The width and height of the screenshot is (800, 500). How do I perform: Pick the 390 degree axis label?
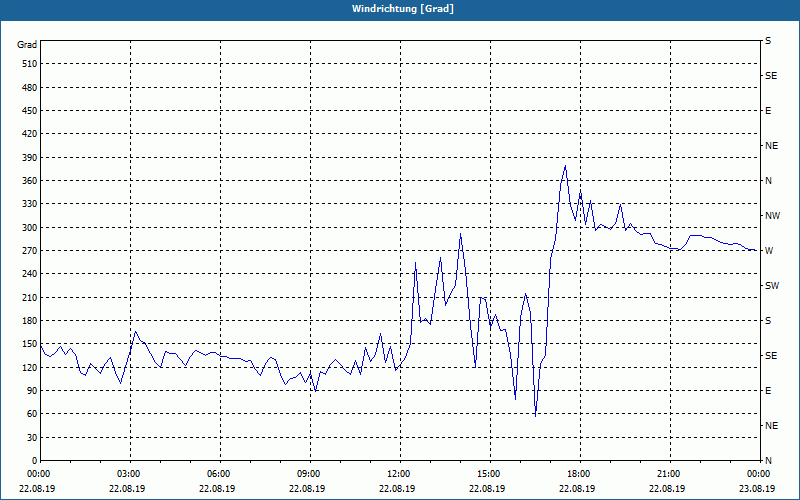(x=29, y=158)
